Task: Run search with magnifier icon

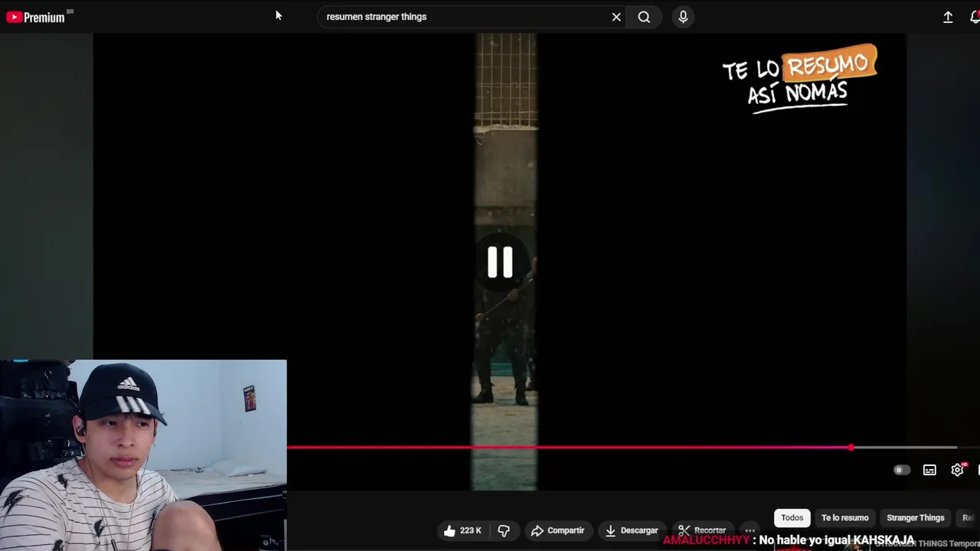Action: click(644, 17)
